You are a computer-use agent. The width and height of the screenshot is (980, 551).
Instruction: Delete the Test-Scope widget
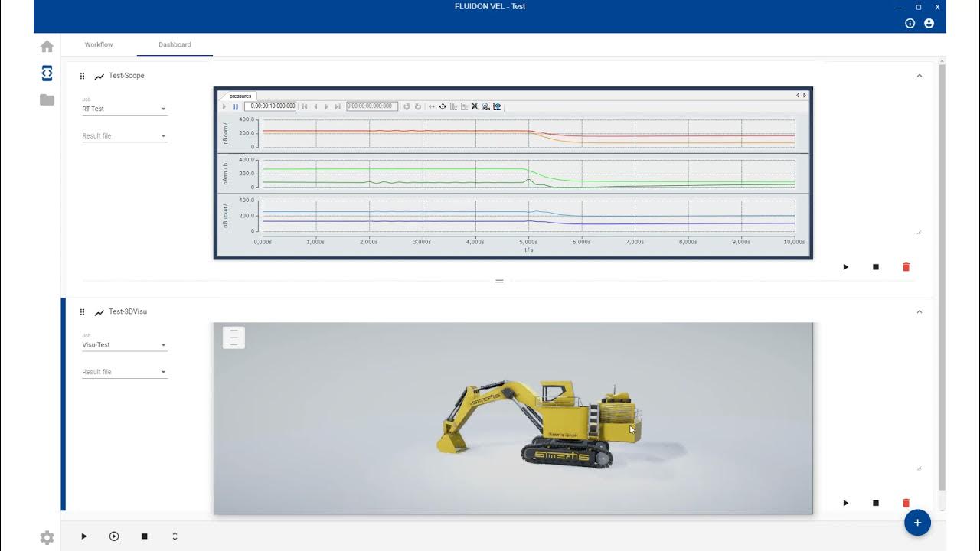(x=906, y=267)
